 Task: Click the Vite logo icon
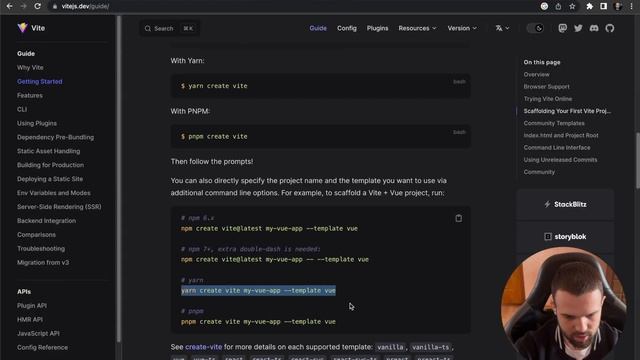[x=22, y=28]
